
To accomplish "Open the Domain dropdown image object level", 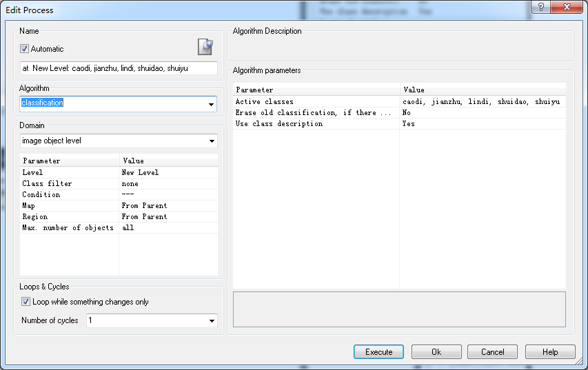I will [212, 141].
